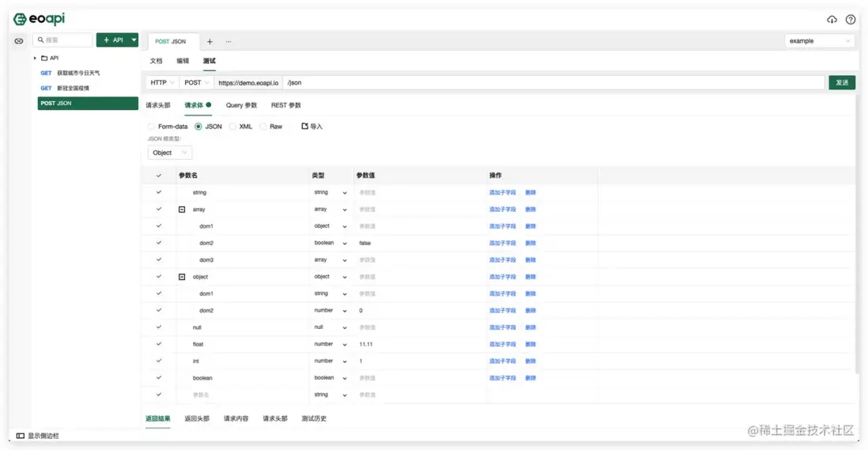Screen dimensions: 868x450
Task: Click parameter value 11.11 in float row
Action: click(x=366, y=344)
